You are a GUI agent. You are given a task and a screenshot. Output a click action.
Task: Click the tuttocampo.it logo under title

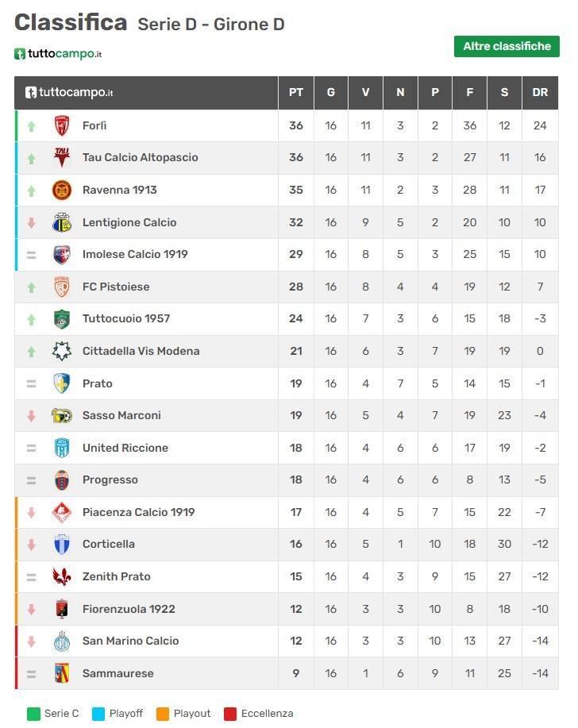point(58,54)
